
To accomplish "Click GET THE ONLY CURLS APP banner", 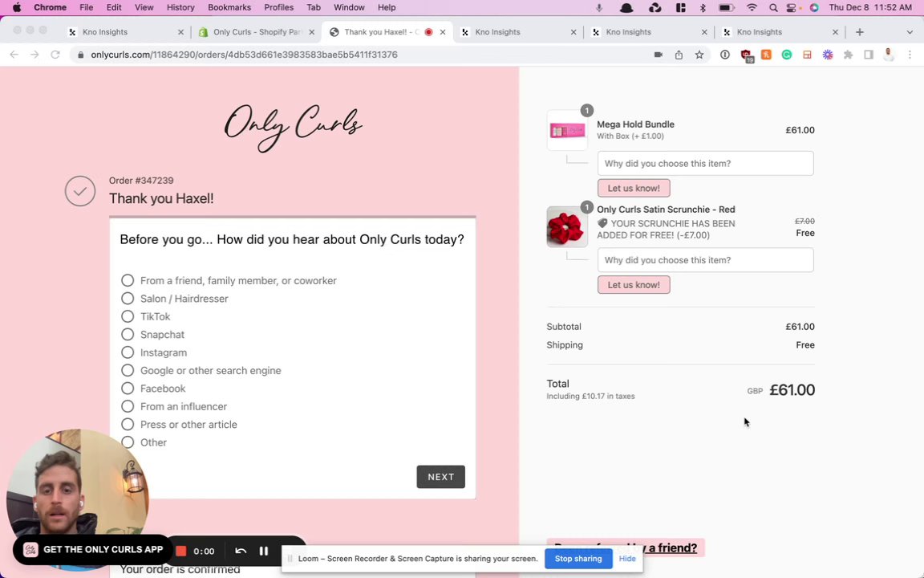I will pyautogui.click(x=92, y=550).
